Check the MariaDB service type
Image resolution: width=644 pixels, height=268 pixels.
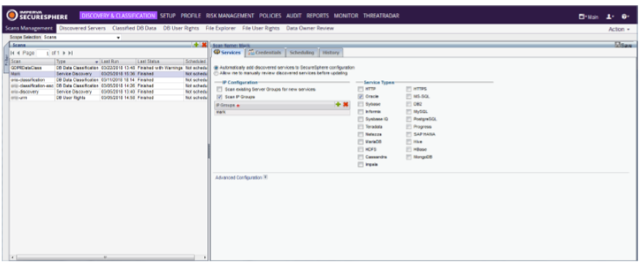360,141
